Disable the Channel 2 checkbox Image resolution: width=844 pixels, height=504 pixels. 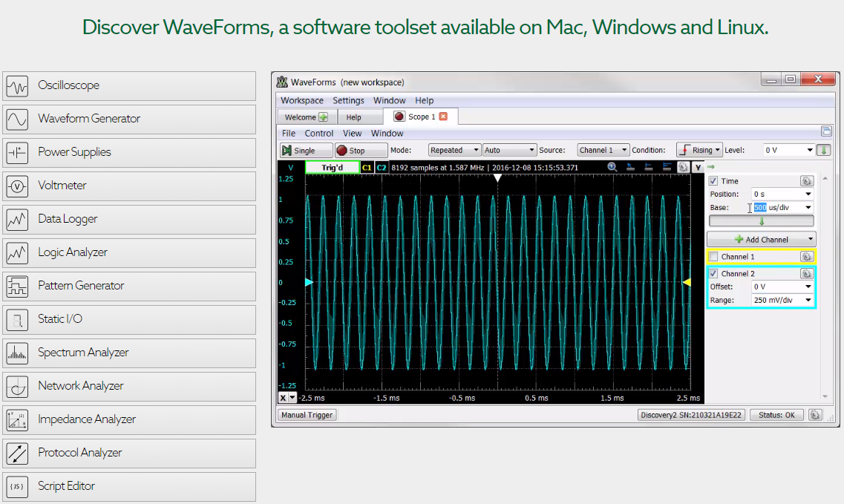(713, 274)
